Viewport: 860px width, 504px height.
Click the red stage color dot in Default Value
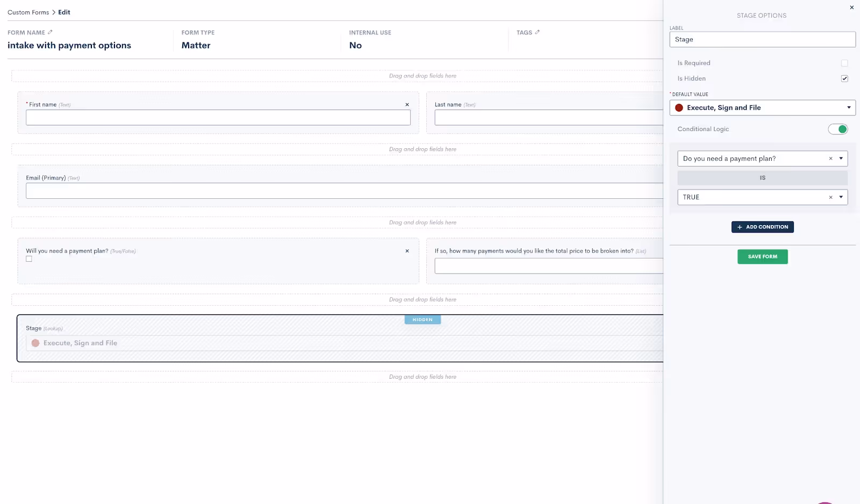point(679,107)
